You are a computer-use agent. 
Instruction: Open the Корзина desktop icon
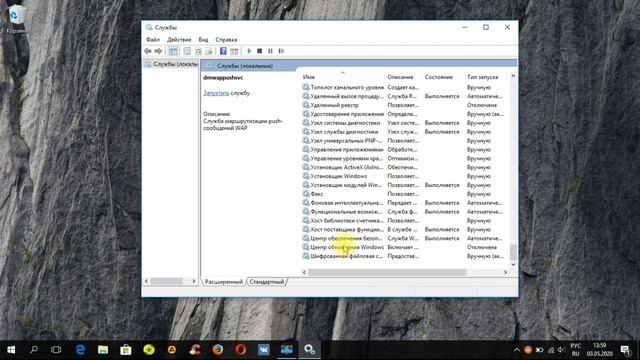[x=16, y=19]
